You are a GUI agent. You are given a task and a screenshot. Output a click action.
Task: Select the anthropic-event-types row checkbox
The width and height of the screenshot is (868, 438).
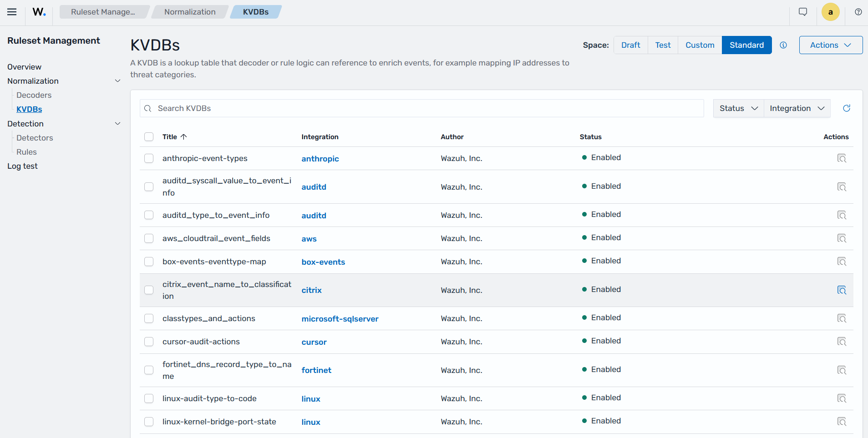pos(149,158)
